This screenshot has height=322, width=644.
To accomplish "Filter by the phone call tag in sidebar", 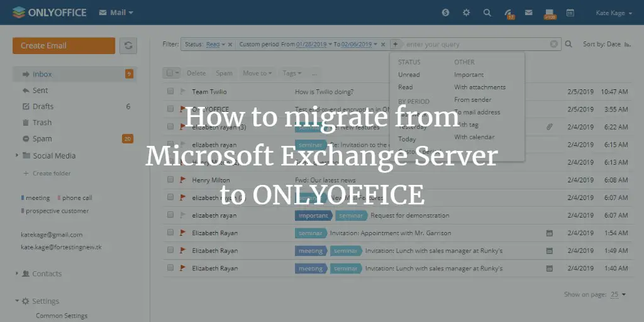I will [75, 198].
